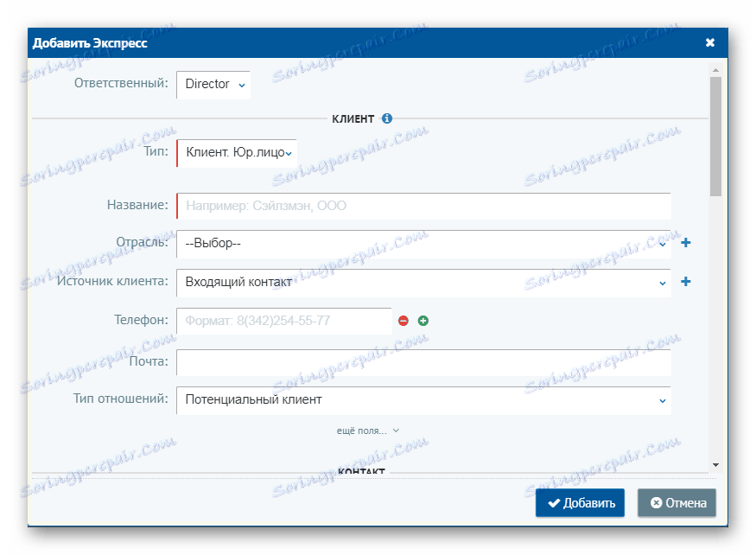
Task: Open the Тип dropdown Клиент. Юр.лицо
Action: pyautogui.click(x=237, y=153)
